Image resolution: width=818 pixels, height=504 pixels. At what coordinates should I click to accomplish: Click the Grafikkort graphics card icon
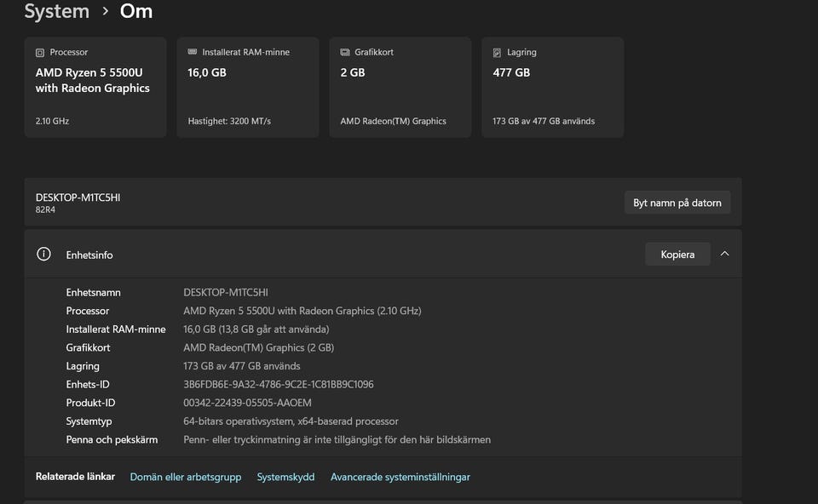tap(345, 52)
